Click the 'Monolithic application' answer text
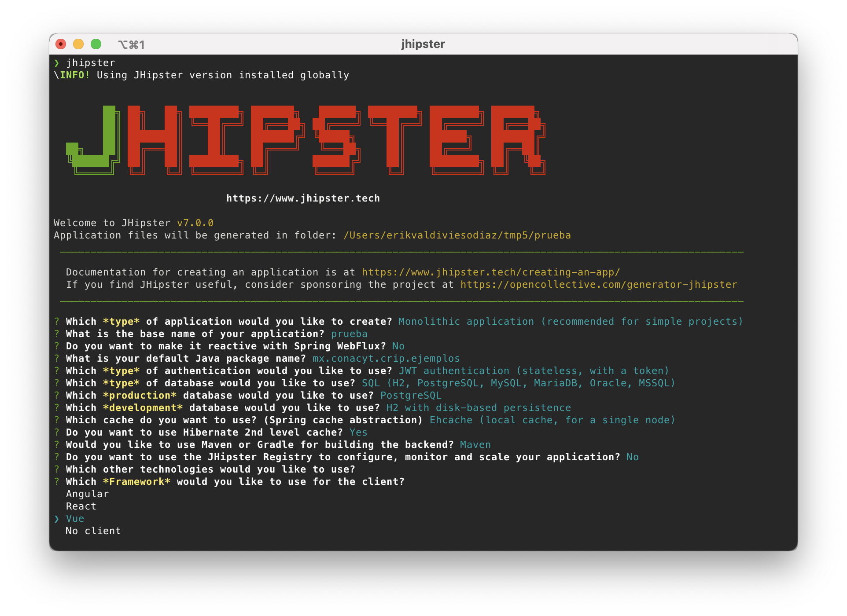 tap(571, 322)
